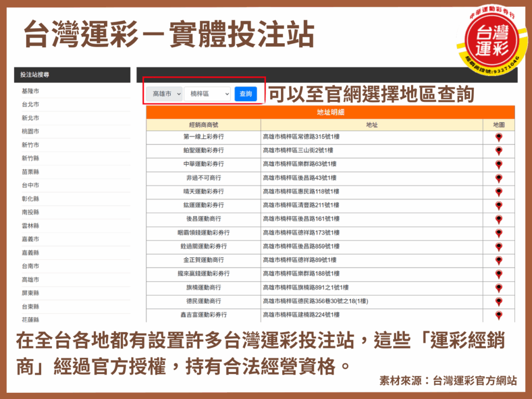The height and width of the screenshot is (399, 532).
Task: Open map pin for 攏來贏錢運動彩券行
Action: [498, 274]
